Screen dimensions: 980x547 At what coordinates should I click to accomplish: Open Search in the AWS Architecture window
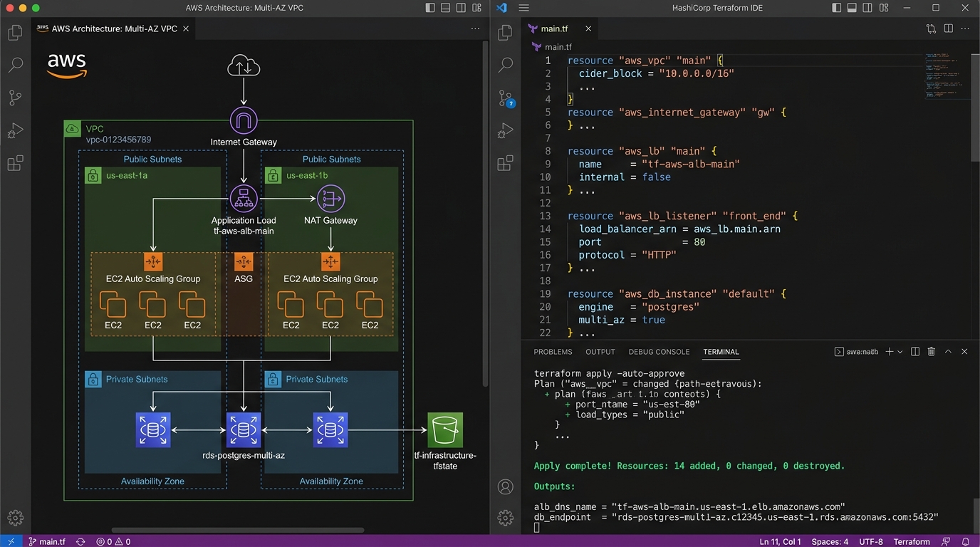coord(15,65)
